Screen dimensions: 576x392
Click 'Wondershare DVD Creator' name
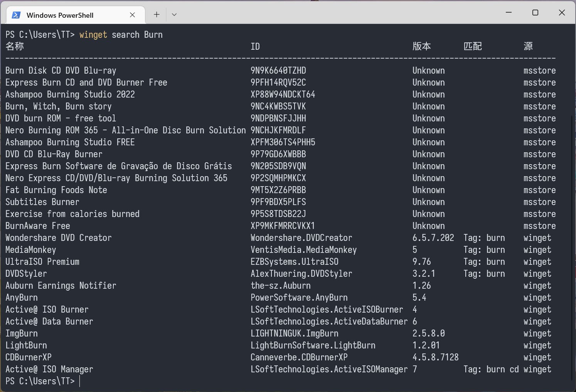click(59, 238)
